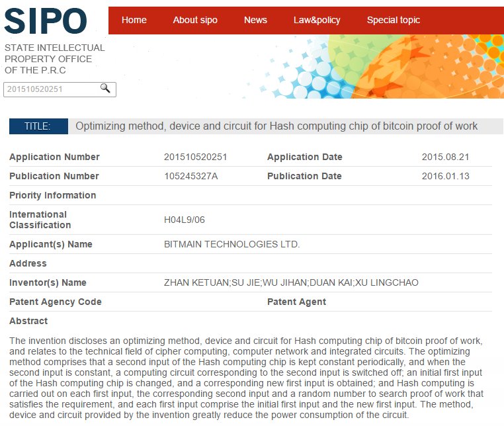Click the magnifying glass search icon
504x426 pixels.
[x=105, y=88]
